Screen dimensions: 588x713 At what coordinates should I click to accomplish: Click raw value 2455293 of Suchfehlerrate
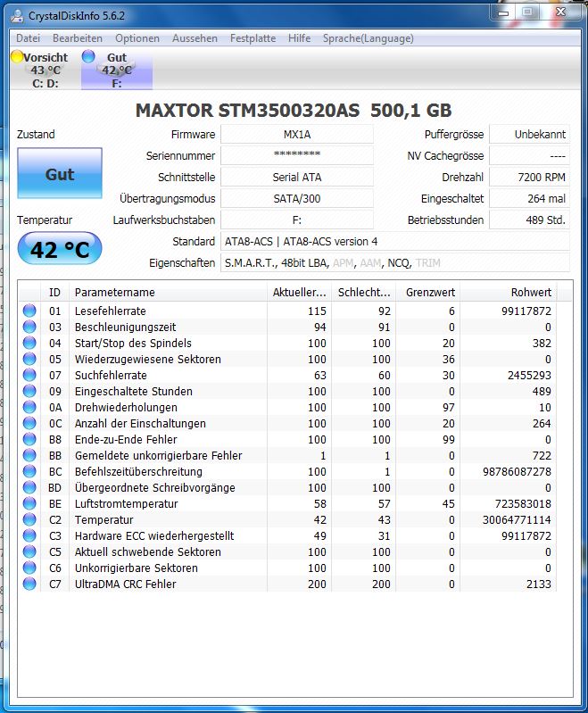529,375
